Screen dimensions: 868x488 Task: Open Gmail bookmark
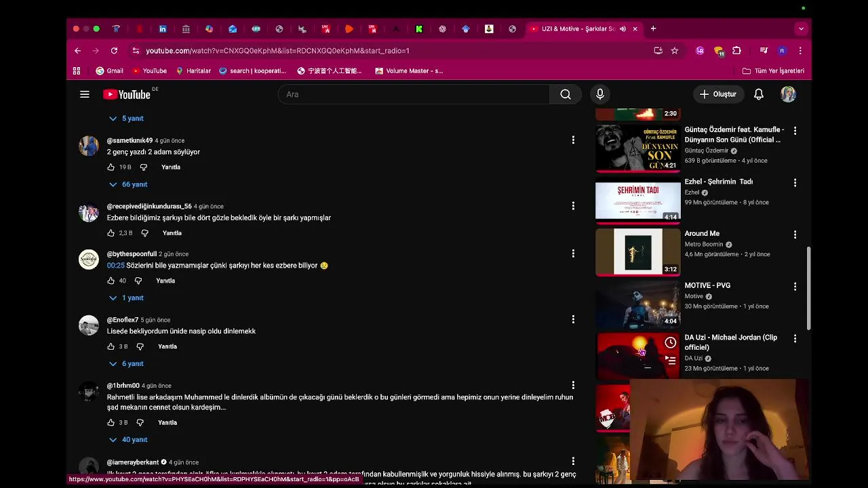pos(109,70)
